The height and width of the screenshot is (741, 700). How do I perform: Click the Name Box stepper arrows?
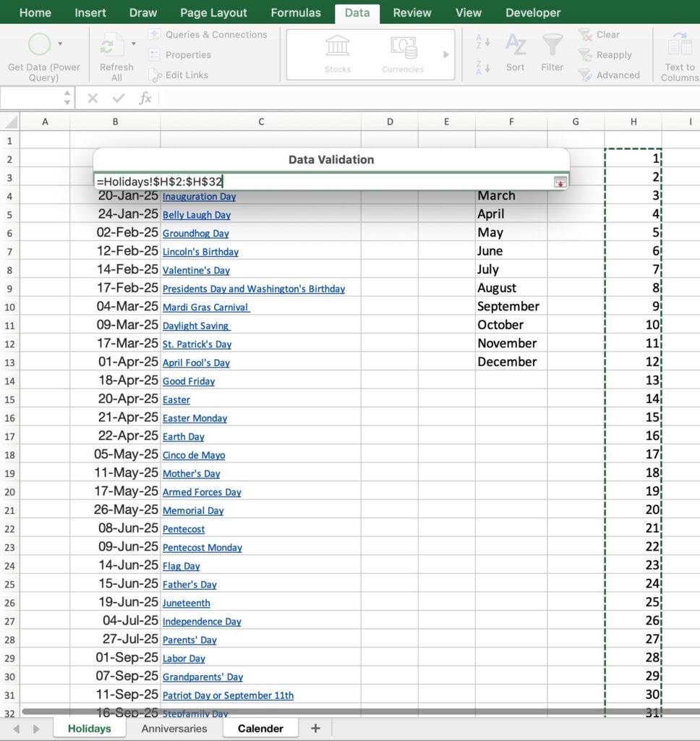tap(67, 98)
